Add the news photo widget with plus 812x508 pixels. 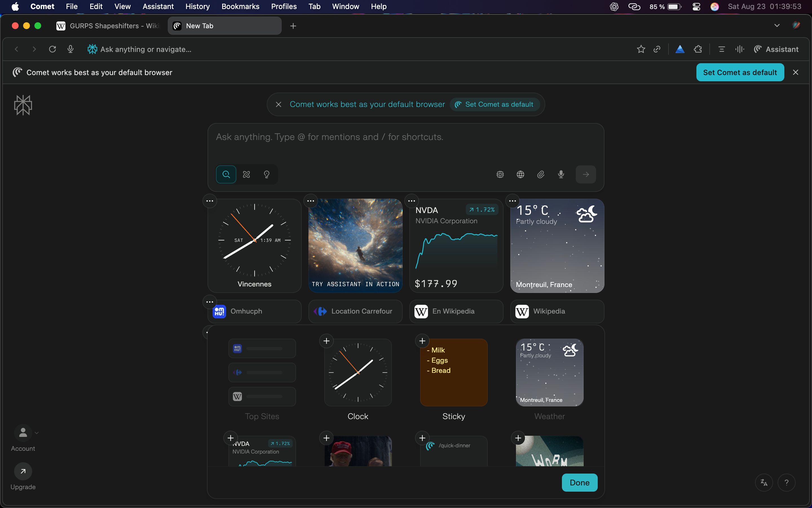[x=326, y=438]
